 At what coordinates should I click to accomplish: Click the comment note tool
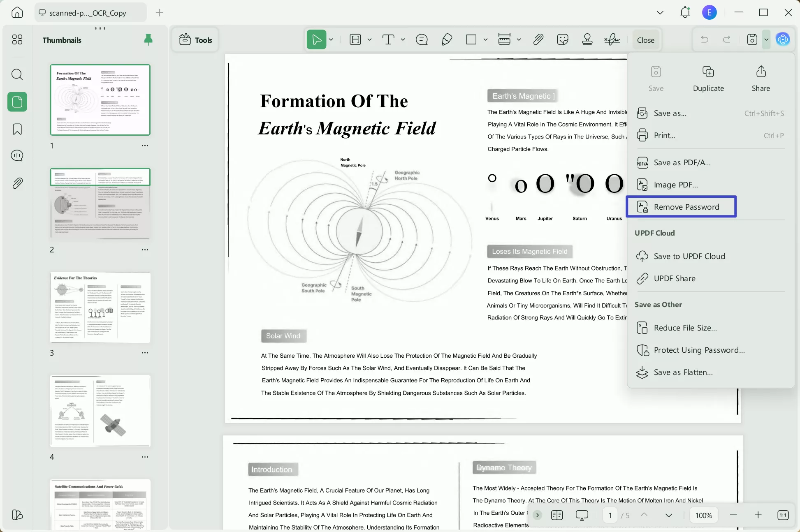click(422, 39)
